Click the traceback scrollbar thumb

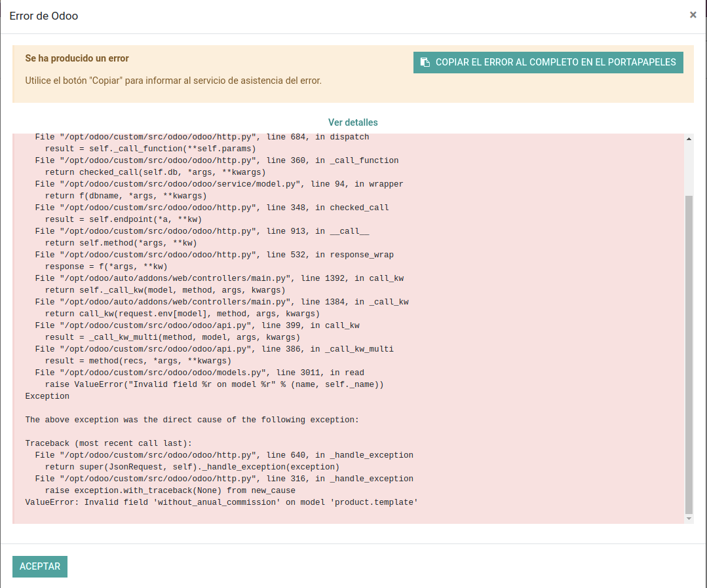(x=689, y=354)
